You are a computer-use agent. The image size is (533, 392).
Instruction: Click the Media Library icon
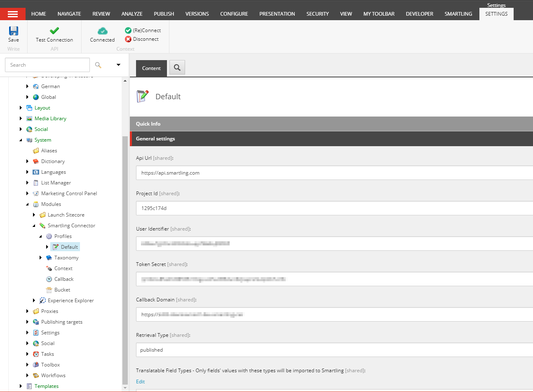(29, 119)
